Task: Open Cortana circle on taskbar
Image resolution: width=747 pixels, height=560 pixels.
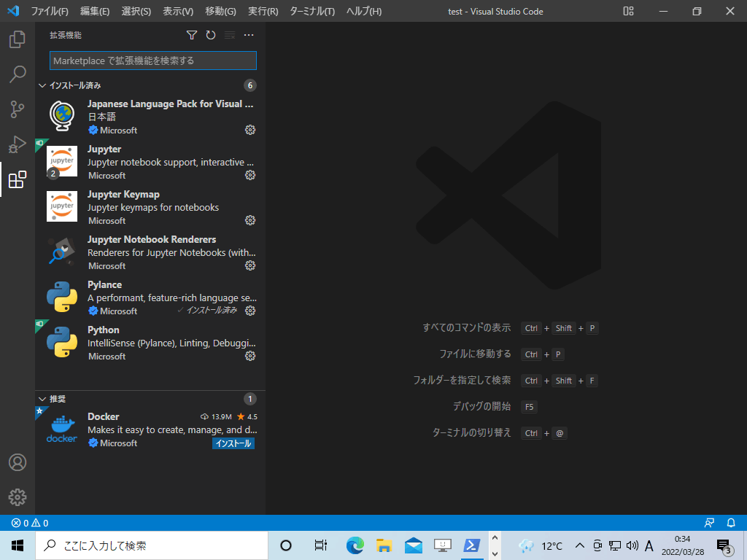Action: tap(286, 545)
